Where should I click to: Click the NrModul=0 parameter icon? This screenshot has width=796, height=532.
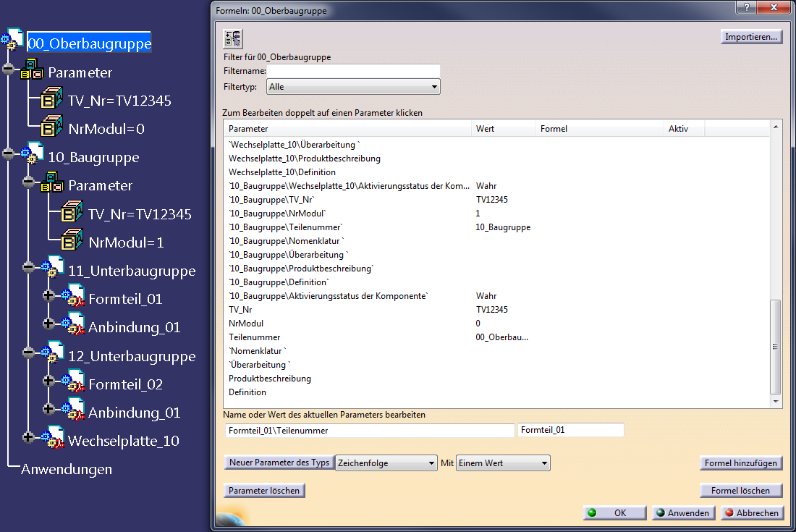click(51, 127)
